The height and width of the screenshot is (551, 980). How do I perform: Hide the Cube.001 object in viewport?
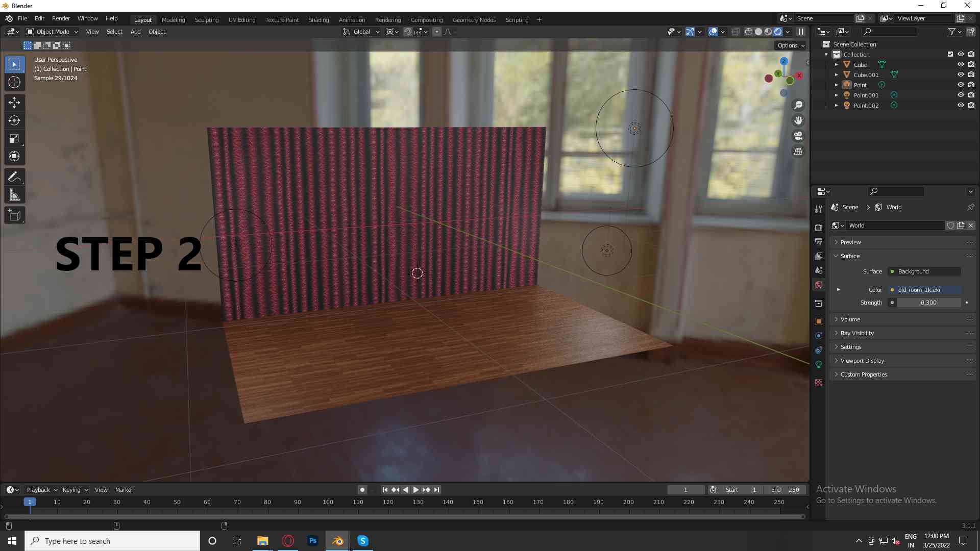(962, 74)
